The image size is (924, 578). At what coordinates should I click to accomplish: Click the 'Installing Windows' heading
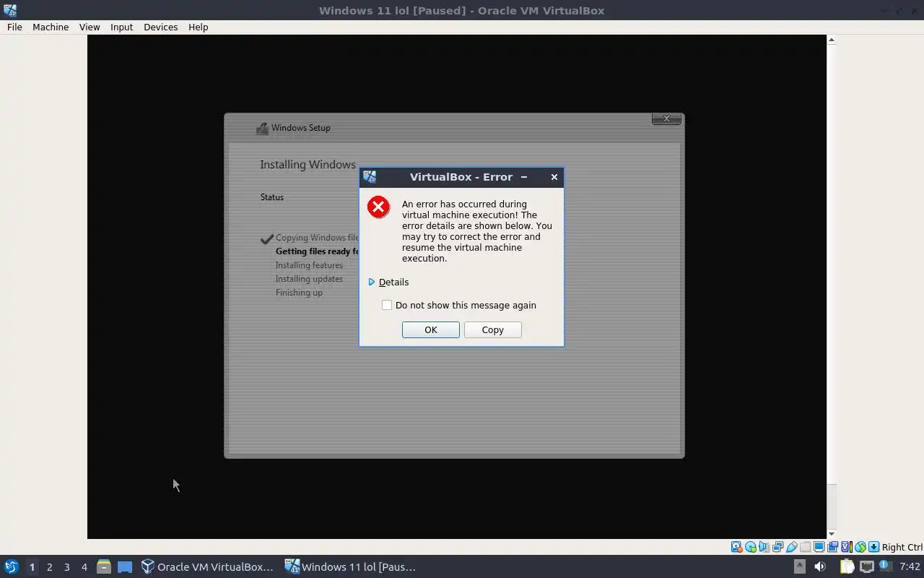click(x=308, y=165)
